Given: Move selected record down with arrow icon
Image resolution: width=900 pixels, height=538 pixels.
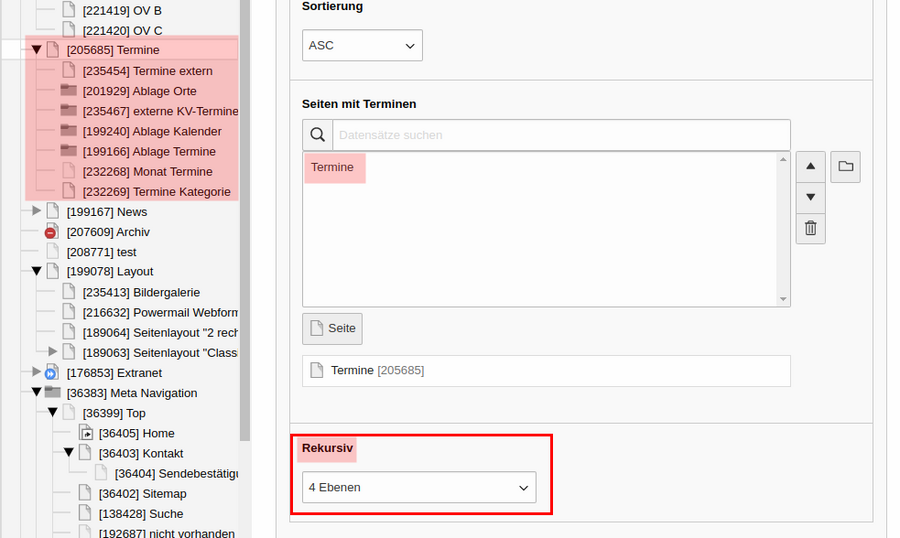Looking at the screenshot, I should click(x=810, y=198).
